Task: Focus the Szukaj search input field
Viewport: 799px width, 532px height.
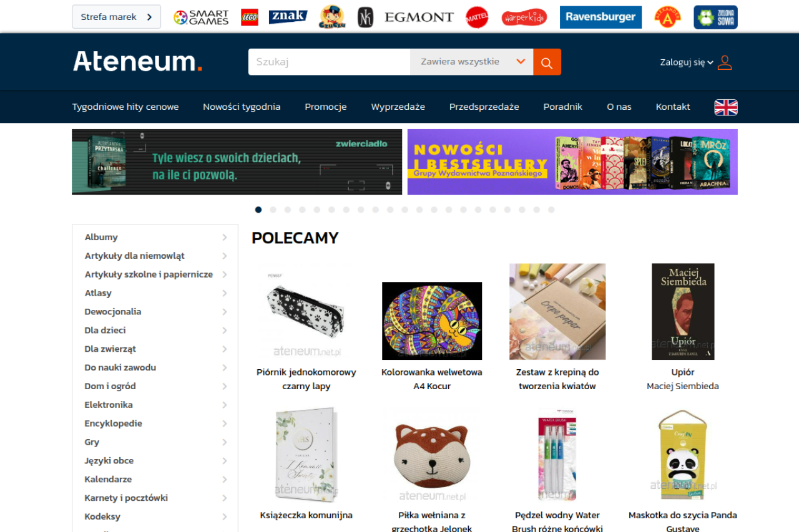Action: pos(329,62)
